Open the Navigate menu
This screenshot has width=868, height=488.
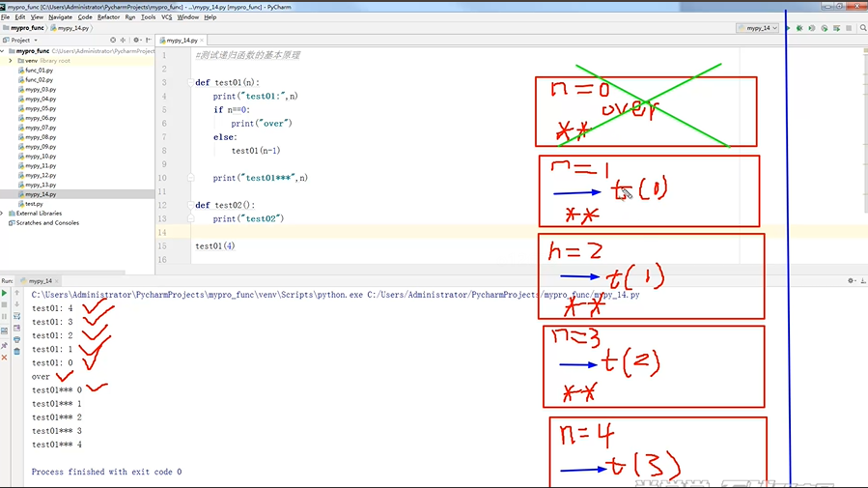tap(60, 17)
